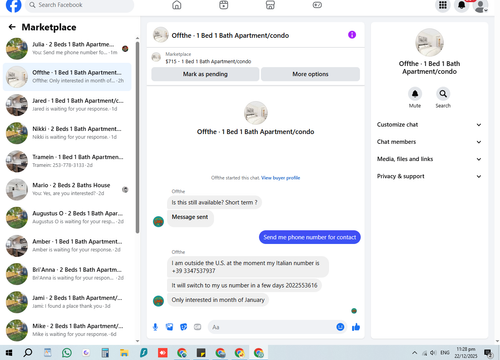Open the Windows Start menu
This screenshot has width=500, height=360.
9,353
